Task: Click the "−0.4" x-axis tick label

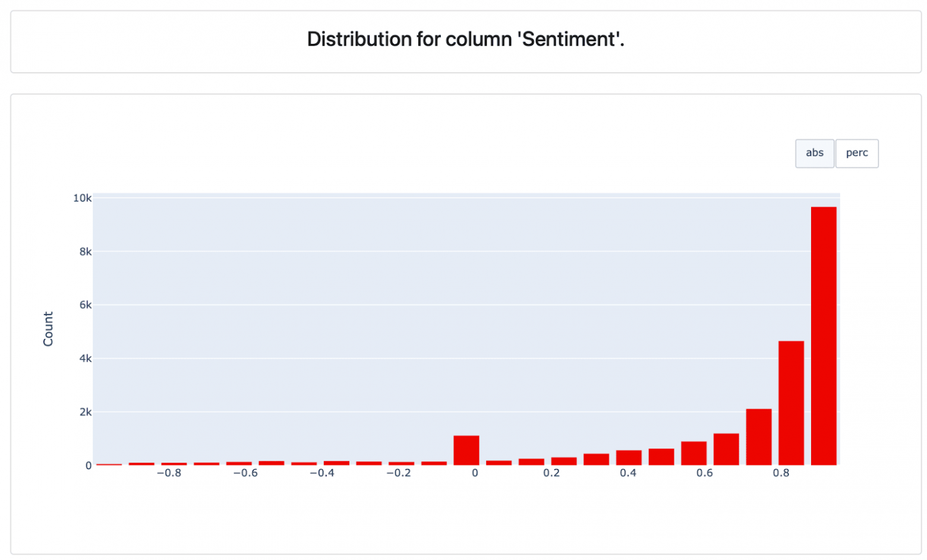Action: (x=322, y=473)
